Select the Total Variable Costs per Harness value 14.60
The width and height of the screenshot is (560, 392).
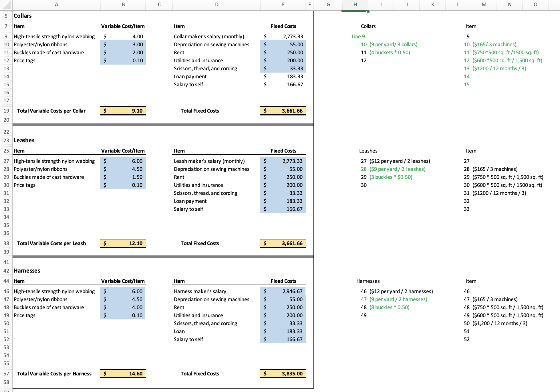(x=123, y=374)
